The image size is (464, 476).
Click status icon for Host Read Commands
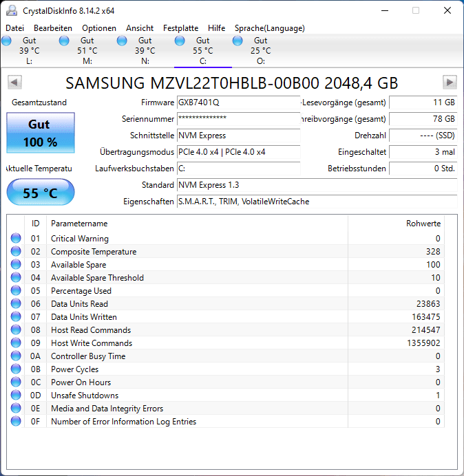(16, 329)
